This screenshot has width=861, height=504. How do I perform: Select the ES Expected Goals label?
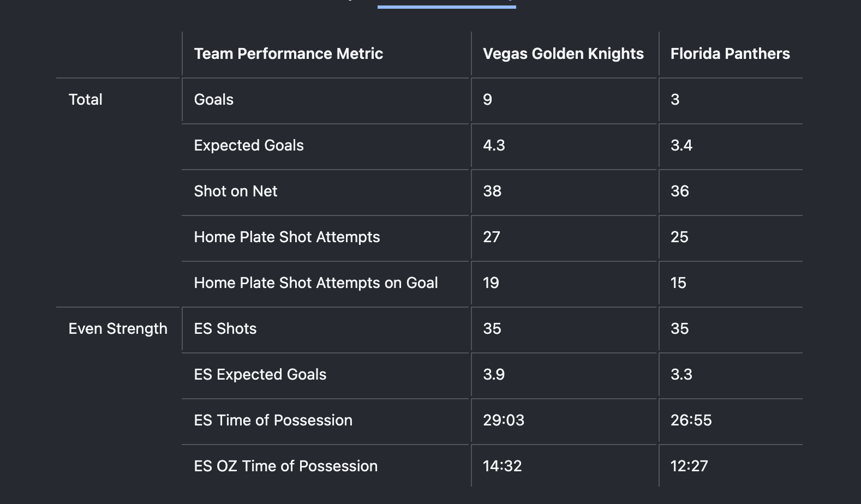pos(260,374)
